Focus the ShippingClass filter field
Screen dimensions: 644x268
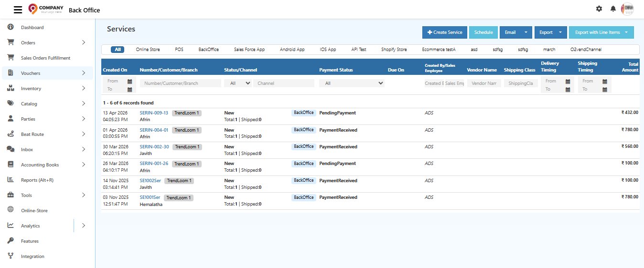[x=521, y=83]
